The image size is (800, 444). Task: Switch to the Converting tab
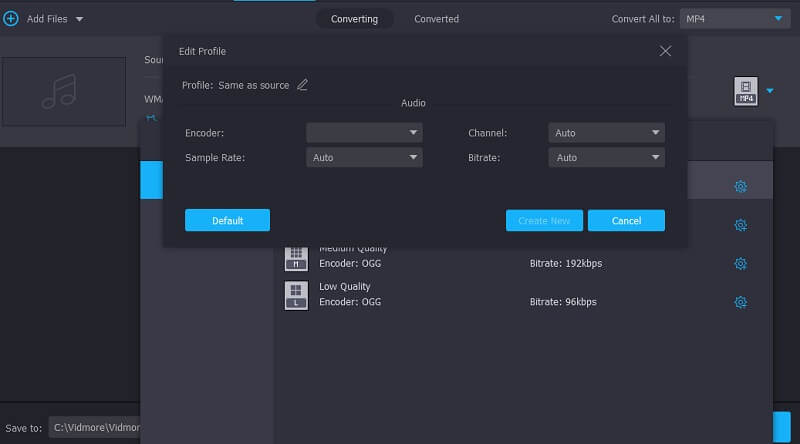[354, 19]
